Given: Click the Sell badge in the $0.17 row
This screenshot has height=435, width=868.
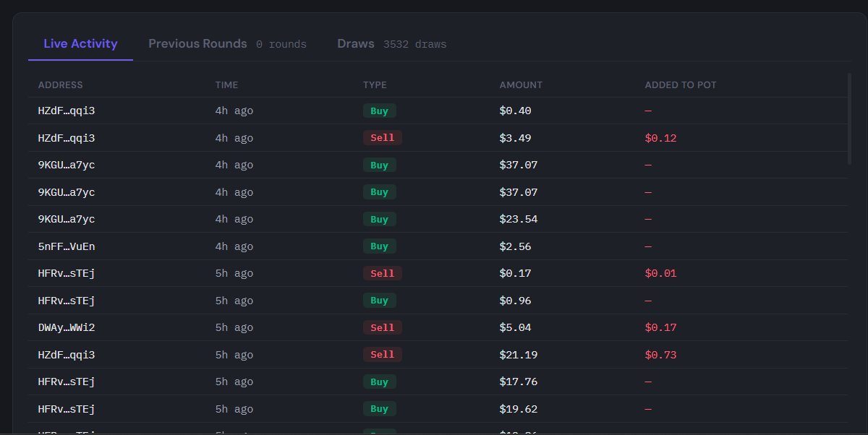Looking at the screenshot, I should point(383,273).
